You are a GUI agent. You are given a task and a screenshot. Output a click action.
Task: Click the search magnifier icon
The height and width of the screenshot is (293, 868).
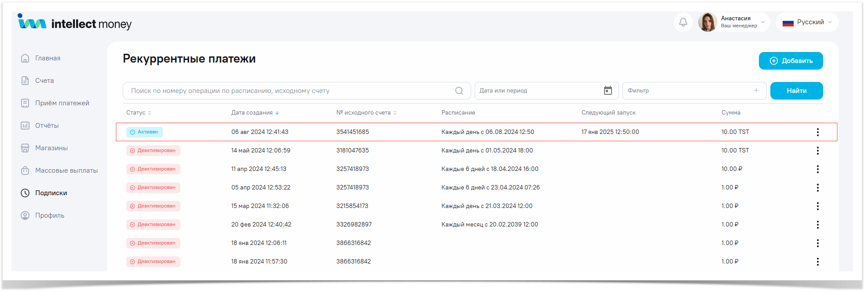click(459, 91)
